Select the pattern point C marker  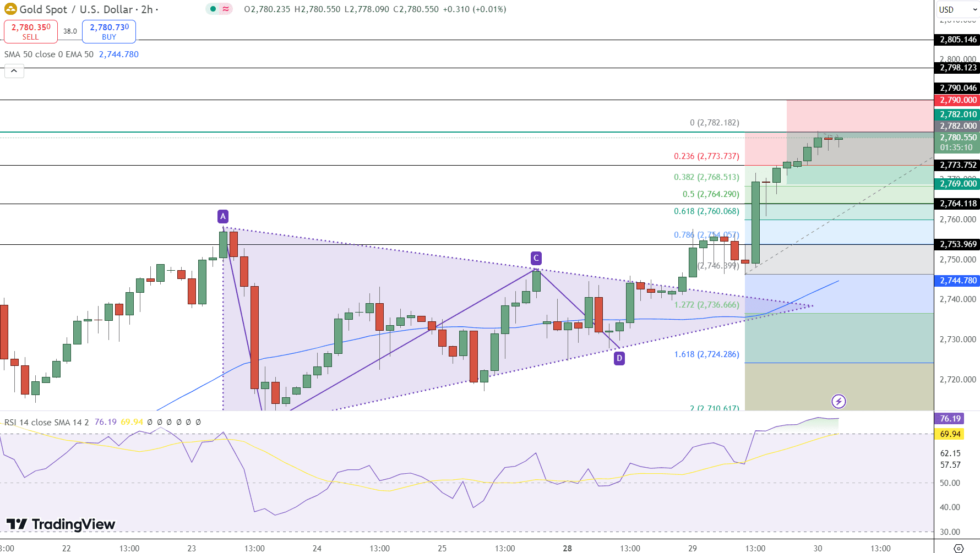click(x=536, y=258)
